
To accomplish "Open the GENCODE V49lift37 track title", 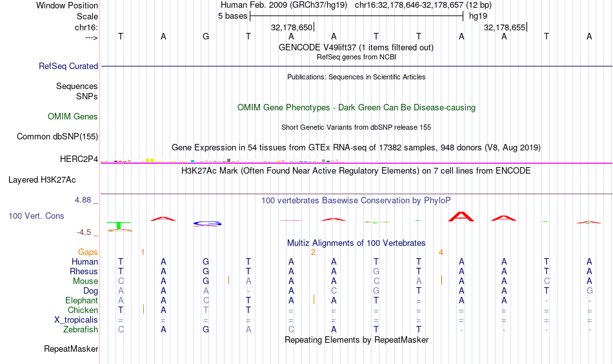I will pos(356,47).
